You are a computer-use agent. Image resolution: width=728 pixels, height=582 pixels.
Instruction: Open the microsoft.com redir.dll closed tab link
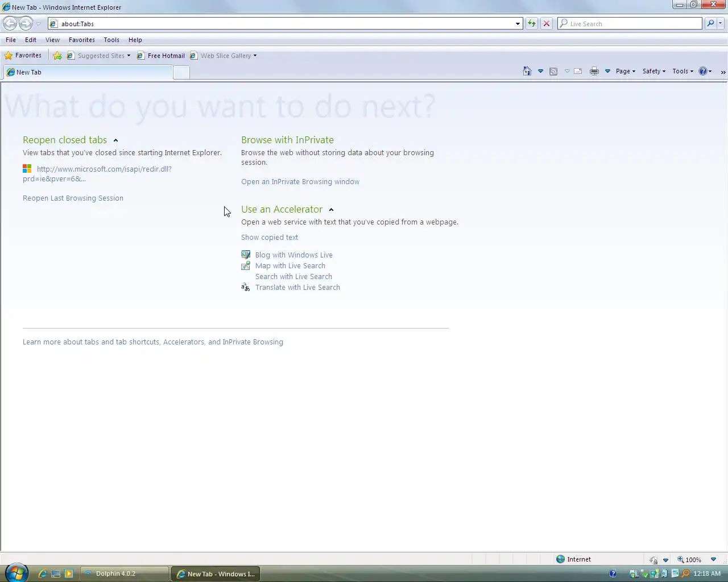pos(97,173)
